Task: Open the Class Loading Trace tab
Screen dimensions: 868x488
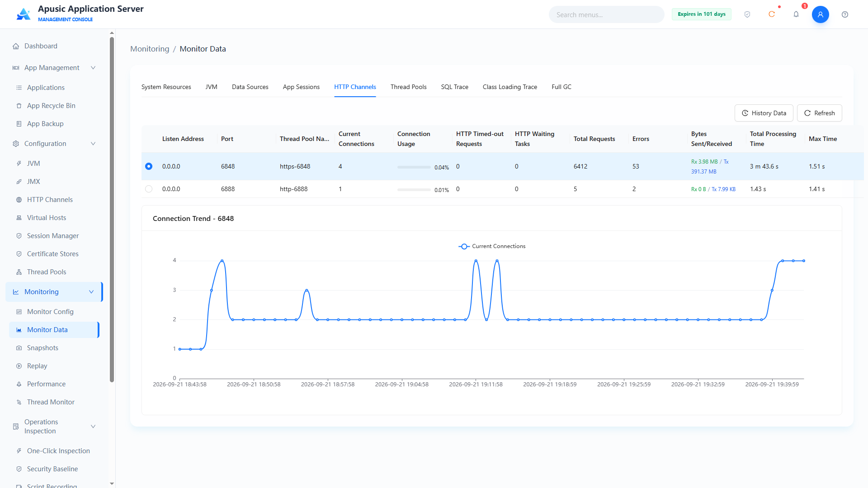Action: click(x=509, y=87)
